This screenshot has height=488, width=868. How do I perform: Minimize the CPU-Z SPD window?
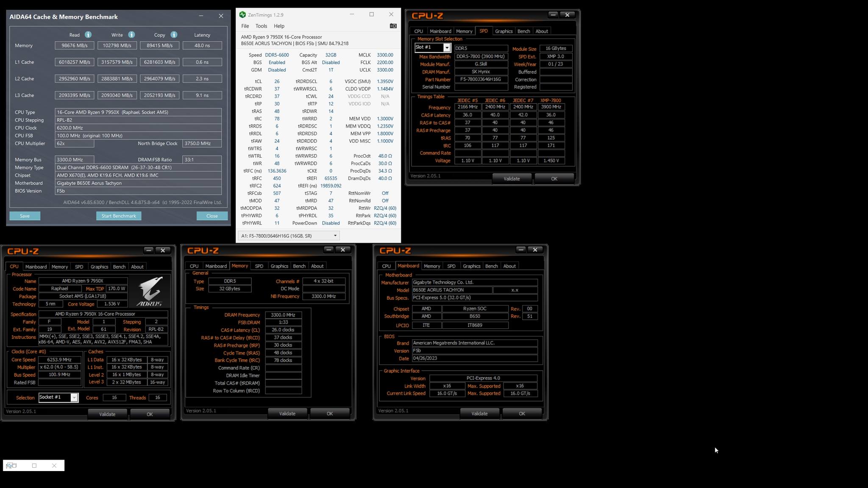[x=553, y=14]
